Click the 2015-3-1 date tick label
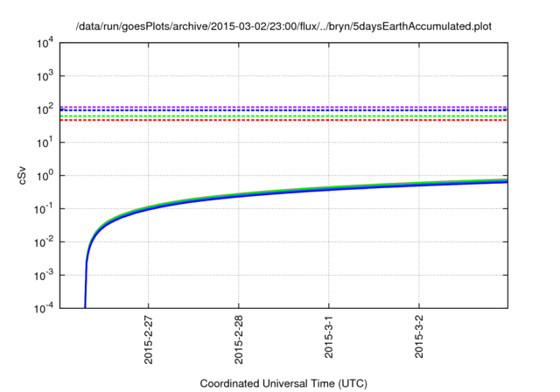The image size is (560, 392). coord(329,338)
